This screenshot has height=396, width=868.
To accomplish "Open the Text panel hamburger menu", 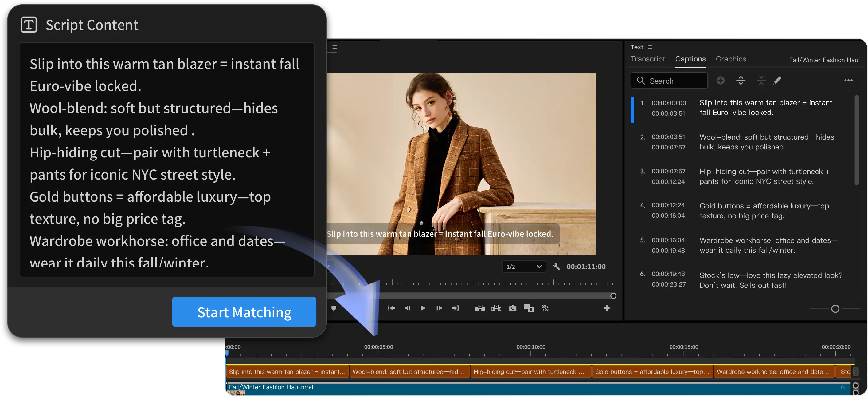I will coord(650,47).
